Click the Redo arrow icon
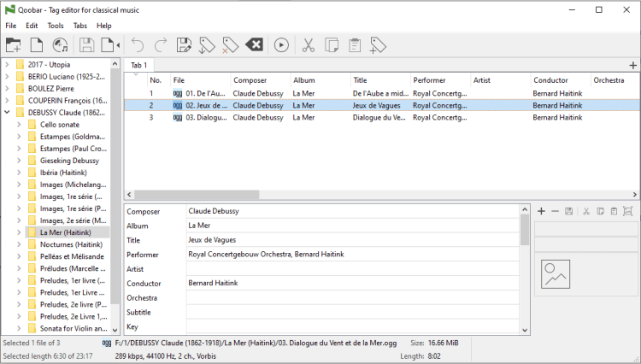Viewport: 641px width, 364px height. [161, 45]
